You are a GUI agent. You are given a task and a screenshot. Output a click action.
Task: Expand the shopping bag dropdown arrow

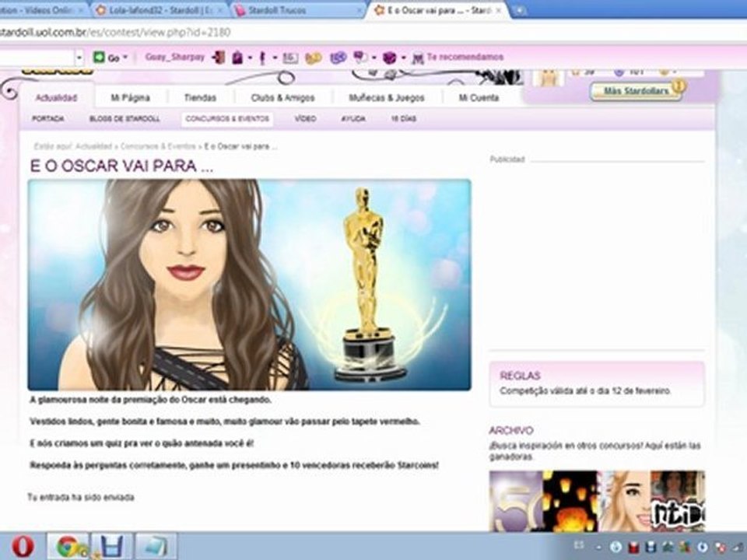click(x=249, y=58)
